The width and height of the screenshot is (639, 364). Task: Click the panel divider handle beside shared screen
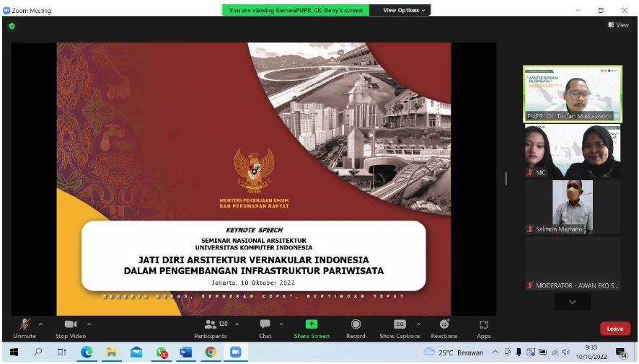tap(506, 178)
